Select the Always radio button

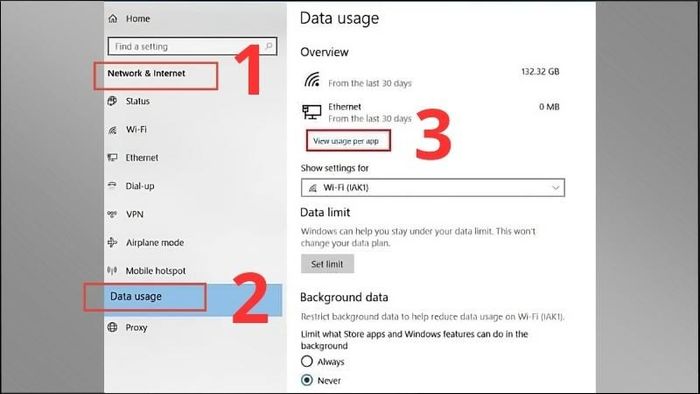point(307,361)
